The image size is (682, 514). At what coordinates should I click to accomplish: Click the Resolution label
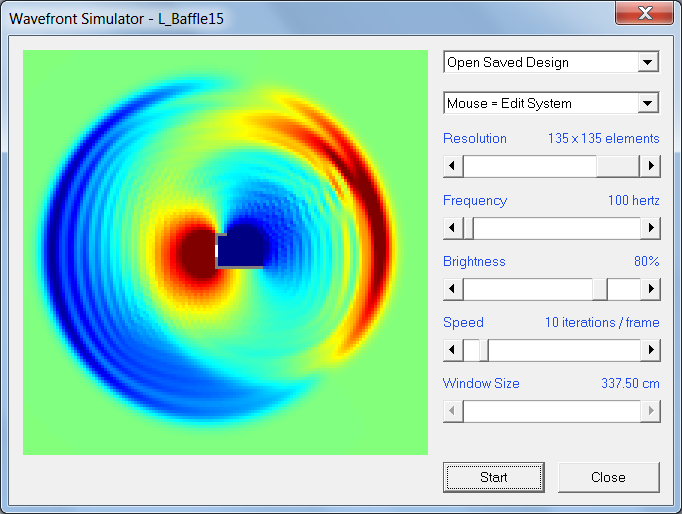click(x=475, y=138)
